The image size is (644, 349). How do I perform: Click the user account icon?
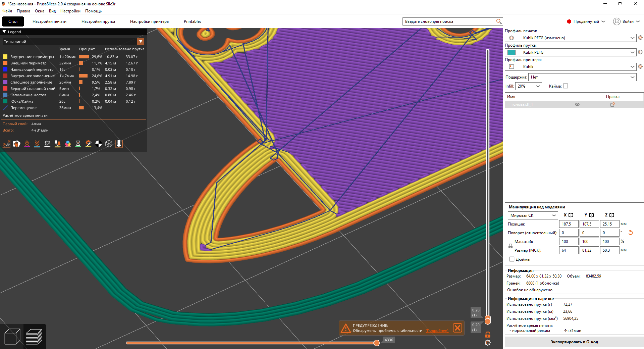click(x=616, y=21)
